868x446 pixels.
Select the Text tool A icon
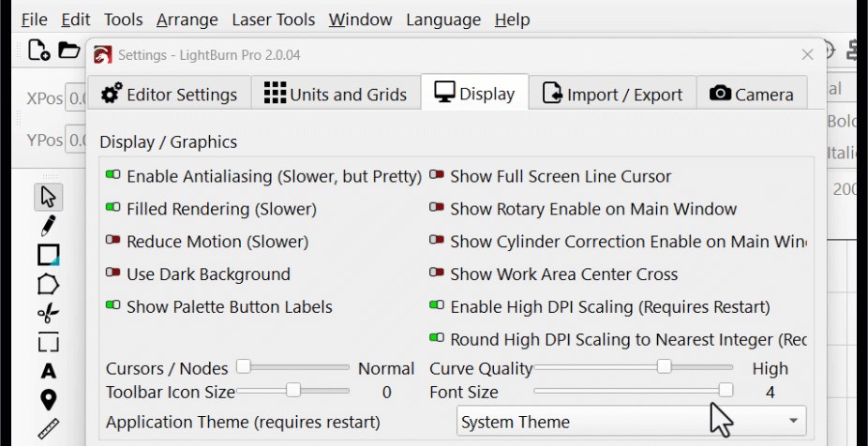(49, 371)
